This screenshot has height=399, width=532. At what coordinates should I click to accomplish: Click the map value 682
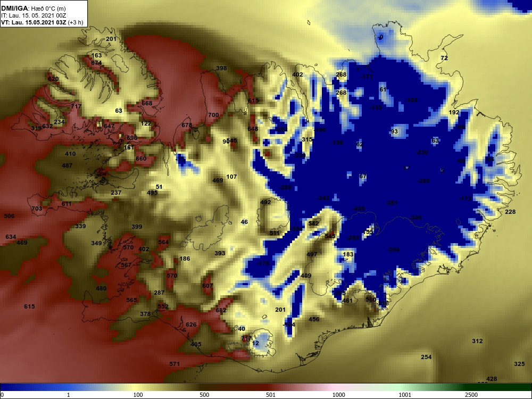221,310
